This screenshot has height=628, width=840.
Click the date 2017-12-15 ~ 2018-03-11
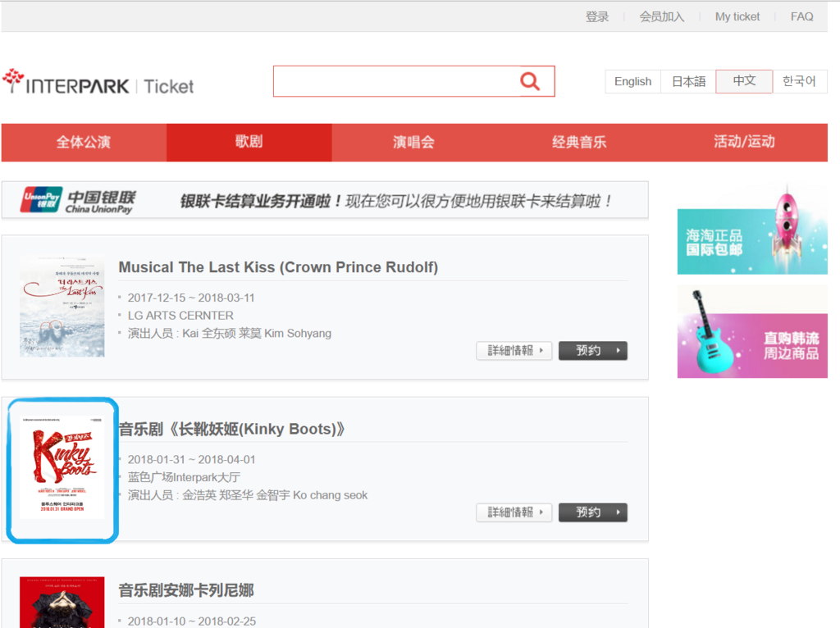coord(191,298)
